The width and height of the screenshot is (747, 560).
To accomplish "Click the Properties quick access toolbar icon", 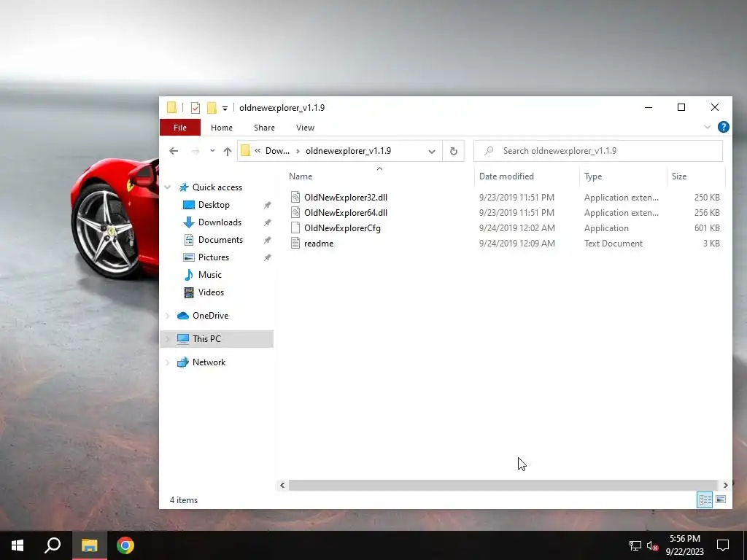I will click(x=196, y=108).
